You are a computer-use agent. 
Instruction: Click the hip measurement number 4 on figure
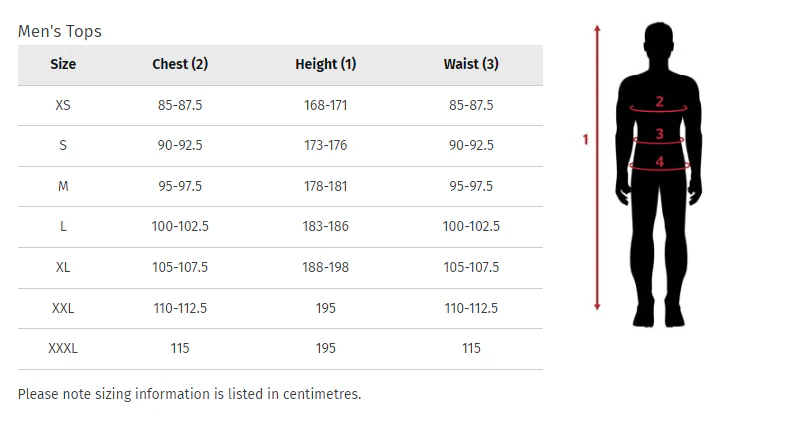coord(659,161)
